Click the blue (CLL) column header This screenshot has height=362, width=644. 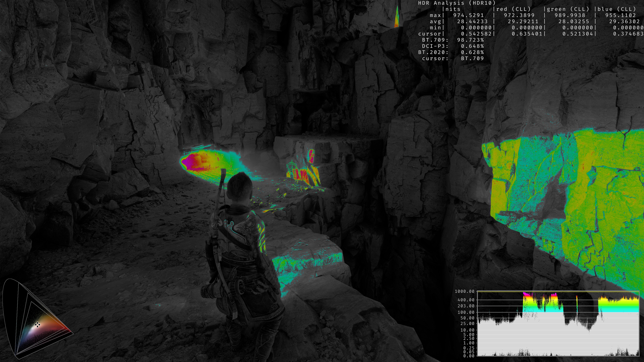tap(617, 9)
